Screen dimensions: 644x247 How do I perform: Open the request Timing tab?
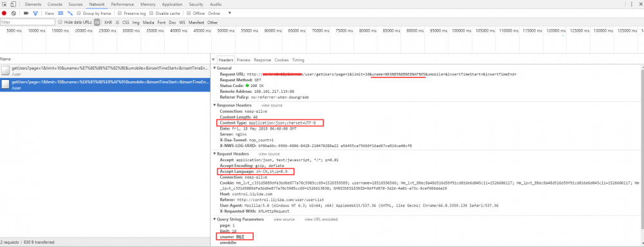(x=298, y=60)
